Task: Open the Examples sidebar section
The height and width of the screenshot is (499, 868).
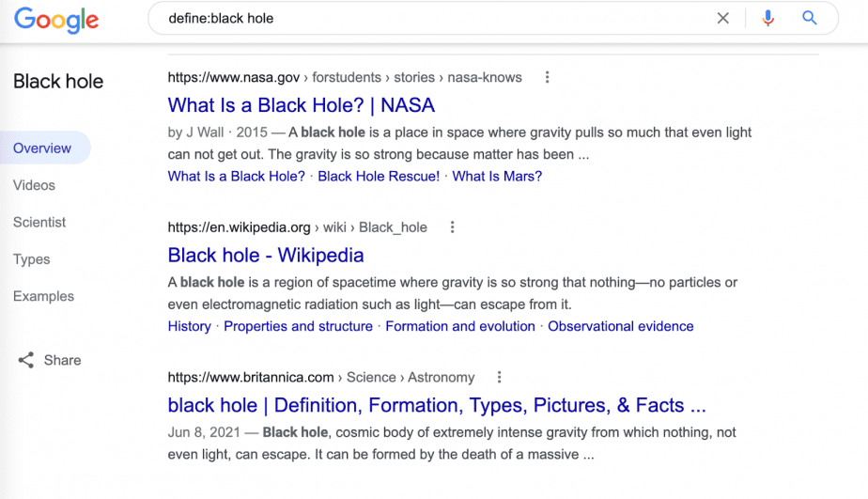Action: point(43,296)
